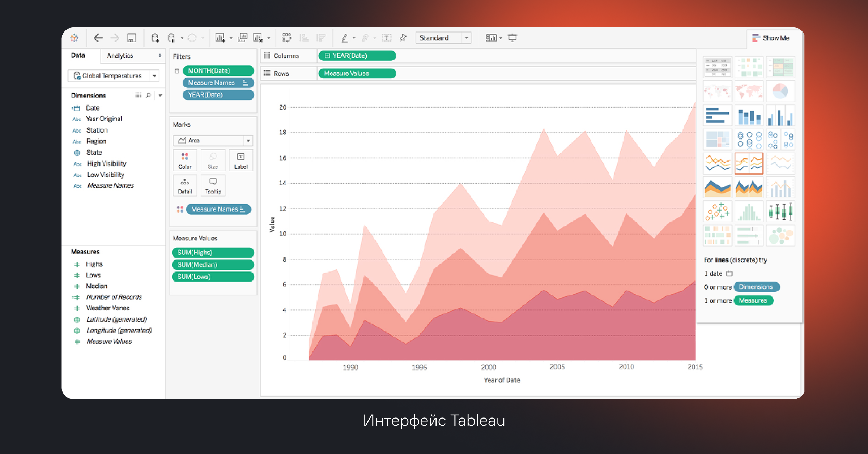The image size is (868, 454).
Task: Select the pie chart thumbnail in Show Me
Action: click(x=780, y=91)
